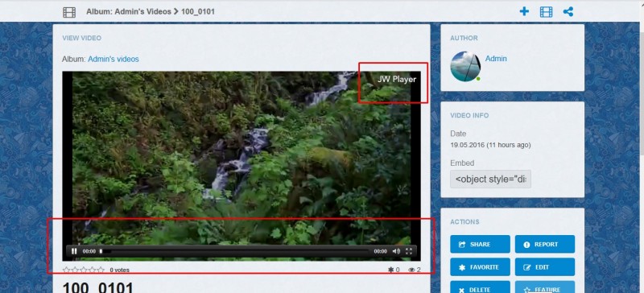Click the views count eye icon
Image resolution: width=644 pixels, height=293 pixels.
click(x=411, y=270)
